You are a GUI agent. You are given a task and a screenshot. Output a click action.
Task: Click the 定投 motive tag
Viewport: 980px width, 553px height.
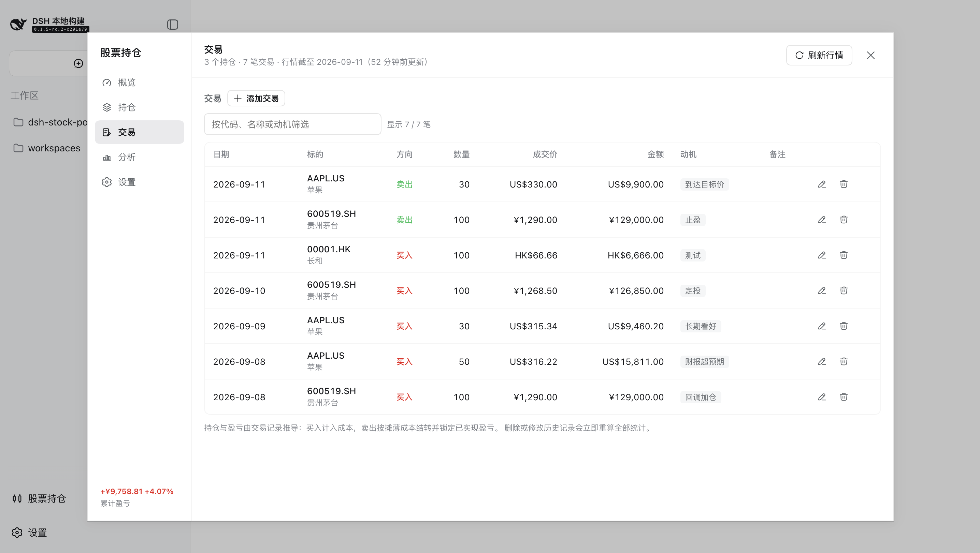693,291
